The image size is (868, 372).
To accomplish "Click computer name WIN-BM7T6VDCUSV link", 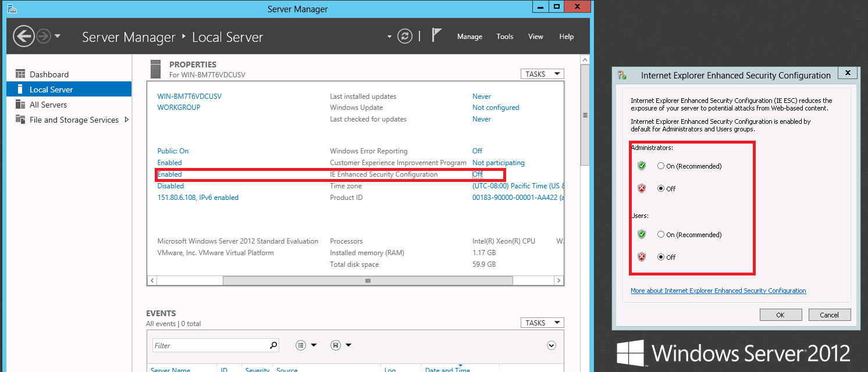I will point(190,96).
